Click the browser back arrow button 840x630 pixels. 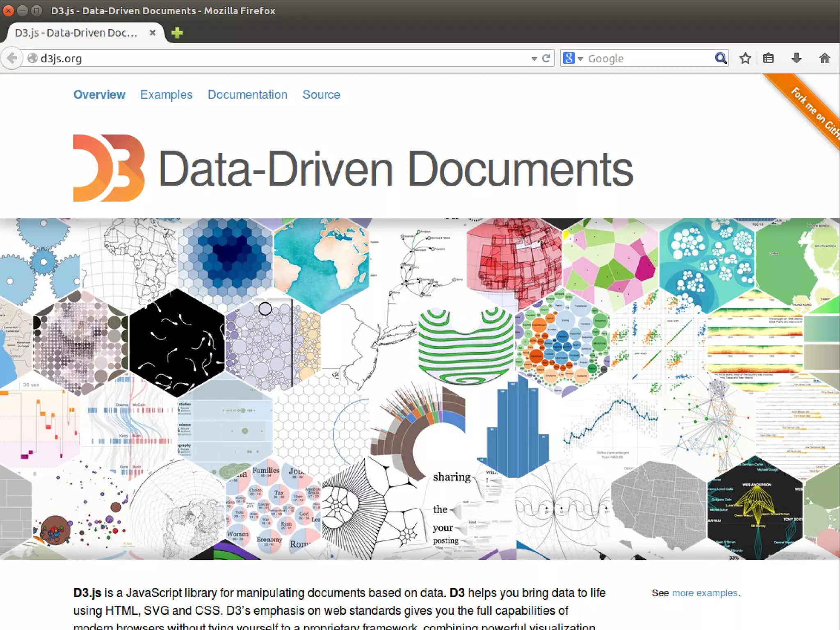[12, 58]
